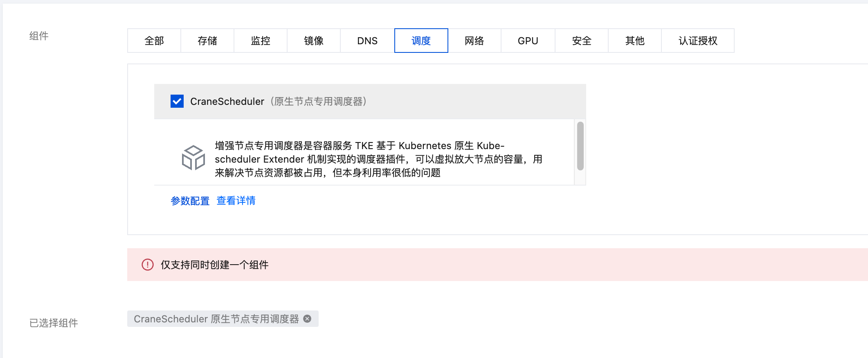Screen dimensions: 868x358
Task: Click the 查看详情 link
Action: pos(236,201)
